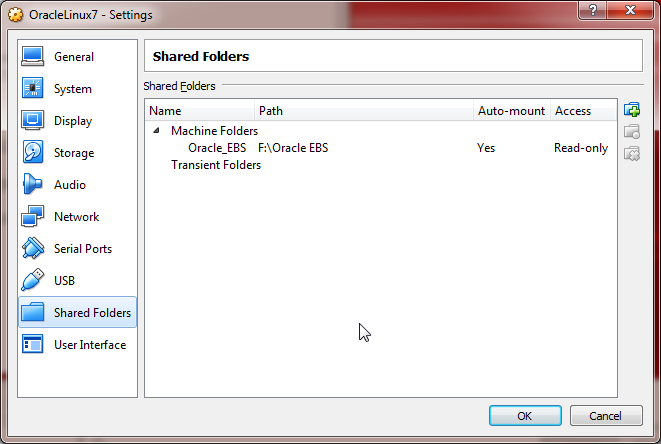
Task: Click the Audio speaker icon
Action: [33, 185]
